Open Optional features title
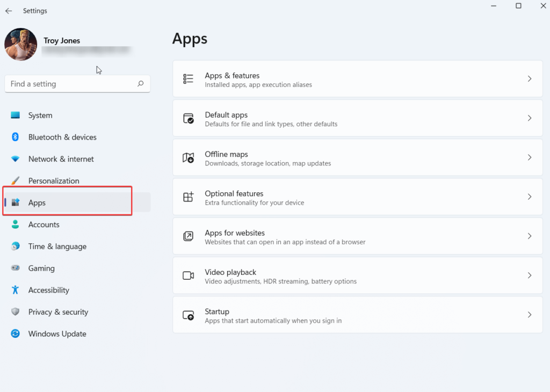The width and height of the screenshot is (550, 392). coord(234,193)
